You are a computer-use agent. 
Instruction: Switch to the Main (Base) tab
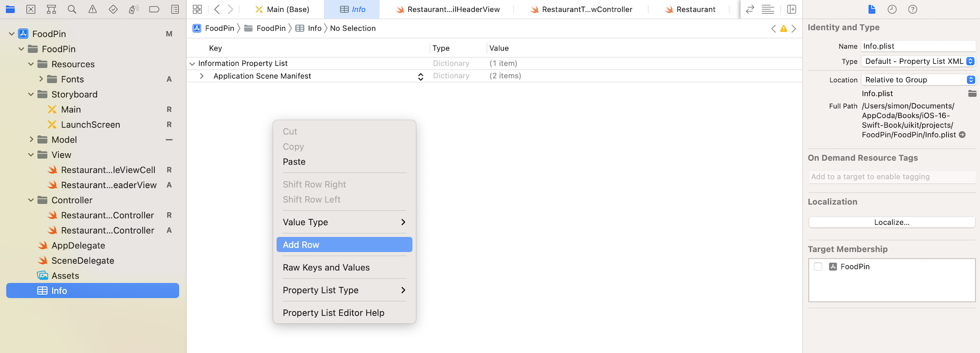[x=282, y=9]
